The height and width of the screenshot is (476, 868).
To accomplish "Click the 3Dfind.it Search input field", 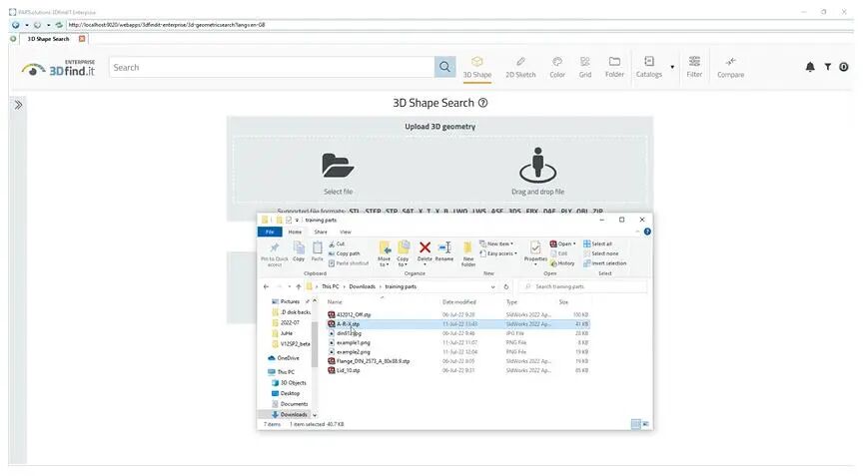I will point(272,67).
